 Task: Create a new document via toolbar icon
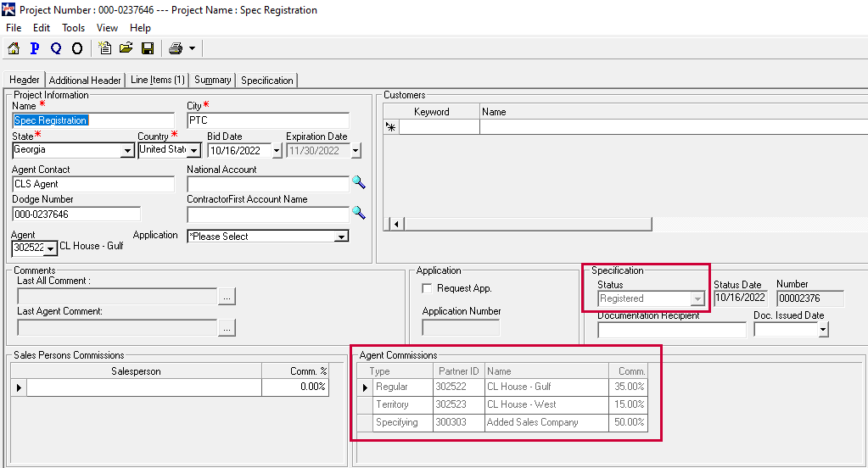(105, 48)
